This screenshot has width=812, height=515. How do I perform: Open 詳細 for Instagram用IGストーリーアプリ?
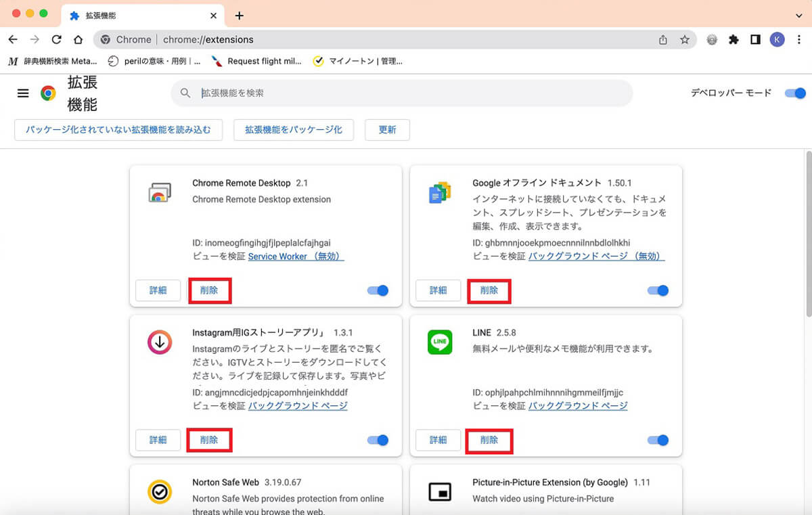[158, 440]
